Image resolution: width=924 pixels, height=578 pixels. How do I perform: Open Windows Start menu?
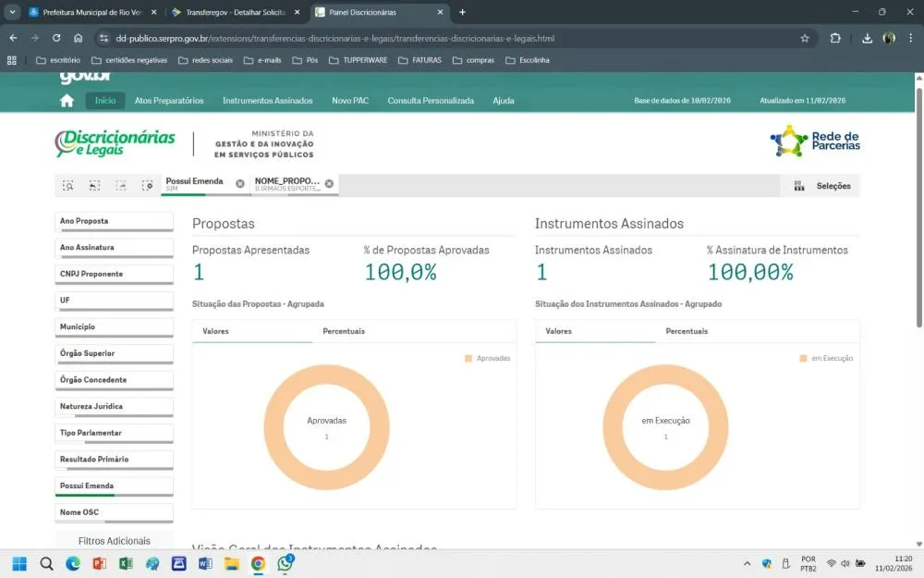click(x=19, y=564)
